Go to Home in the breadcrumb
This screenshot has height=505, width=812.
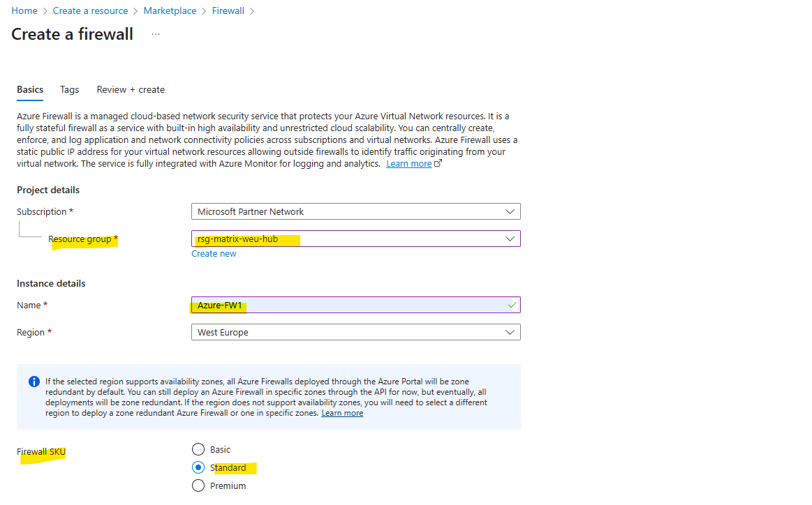coord(24,11)
